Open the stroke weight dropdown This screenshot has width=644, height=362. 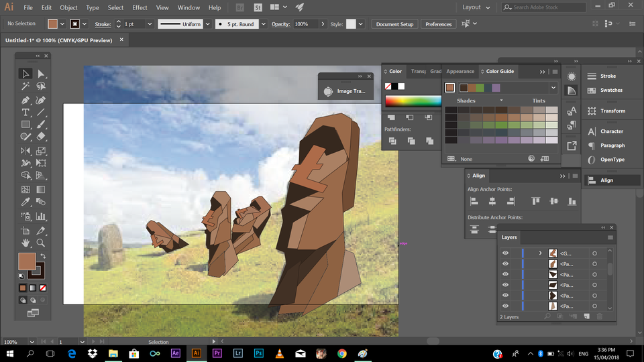point(150,24)
